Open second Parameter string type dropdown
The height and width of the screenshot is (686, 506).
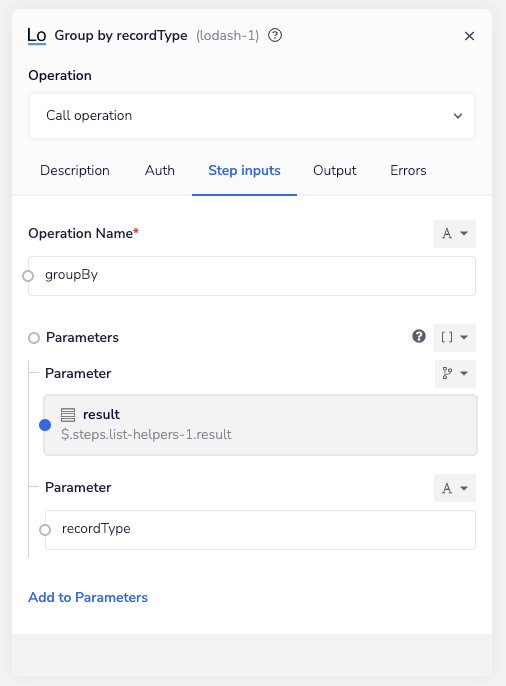click(x=455, y=488)
